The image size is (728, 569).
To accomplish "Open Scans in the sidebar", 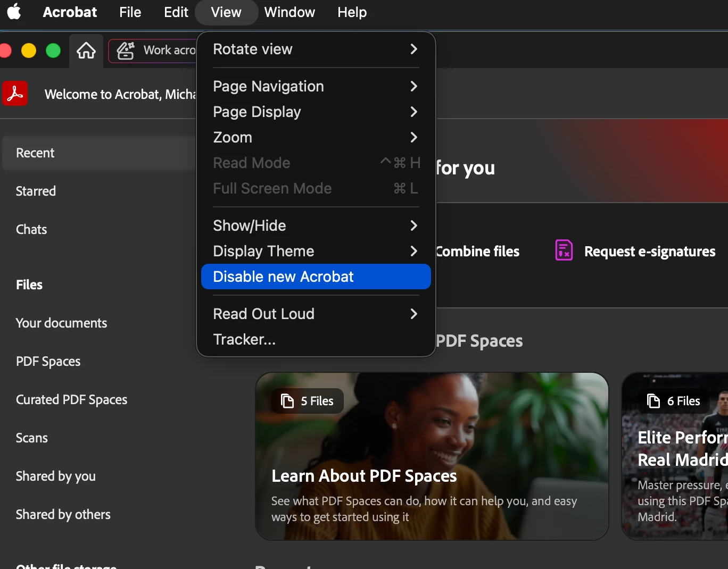I will pos(32,438).
